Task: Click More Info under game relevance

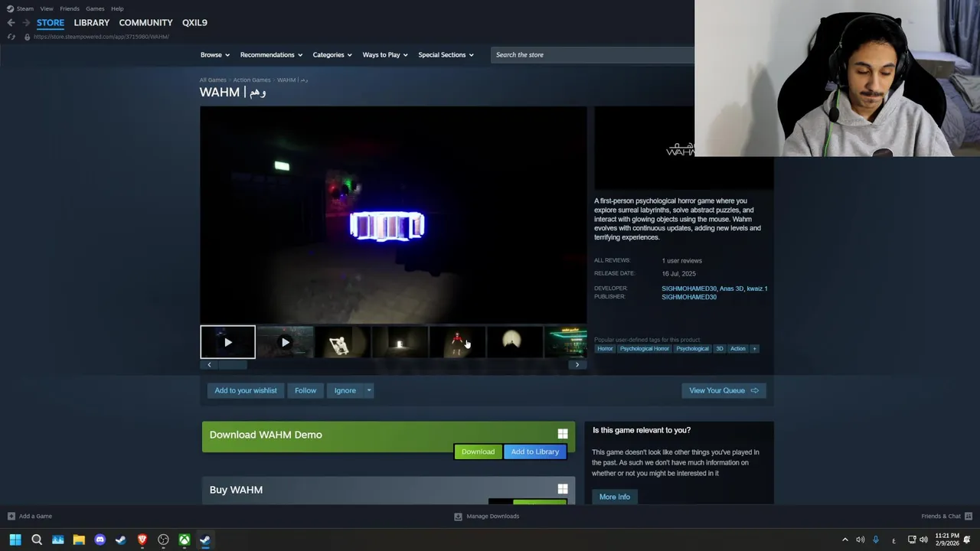Action: [615, 497]
